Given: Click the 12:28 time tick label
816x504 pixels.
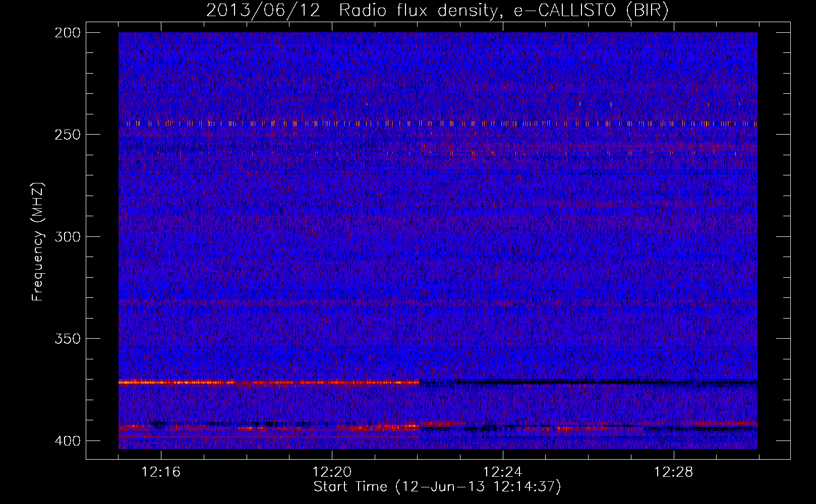Looking at the screenshot, I should [674, 472].
